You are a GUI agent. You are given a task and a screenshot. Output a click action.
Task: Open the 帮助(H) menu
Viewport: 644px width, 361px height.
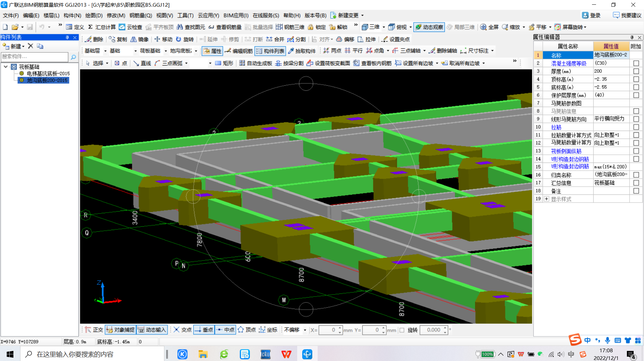click(x=292, y=15)
